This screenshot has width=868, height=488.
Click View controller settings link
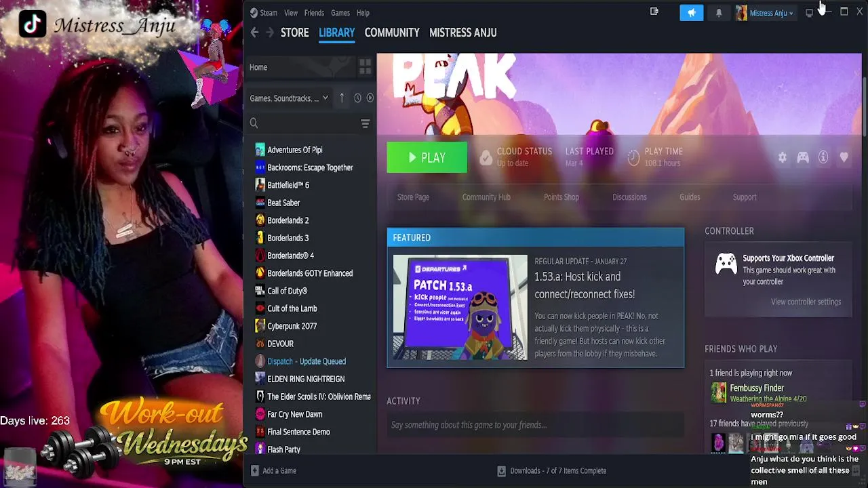[x=806, y=302]
